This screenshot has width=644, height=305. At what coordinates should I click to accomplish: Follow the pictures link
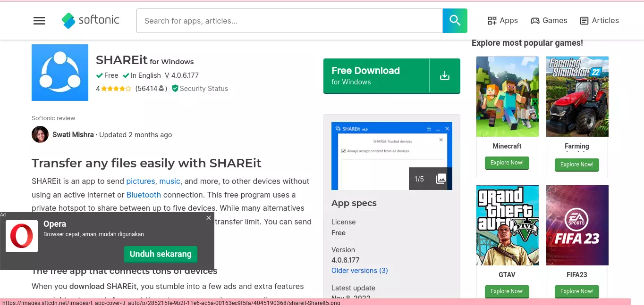click(x=141, y=181)
